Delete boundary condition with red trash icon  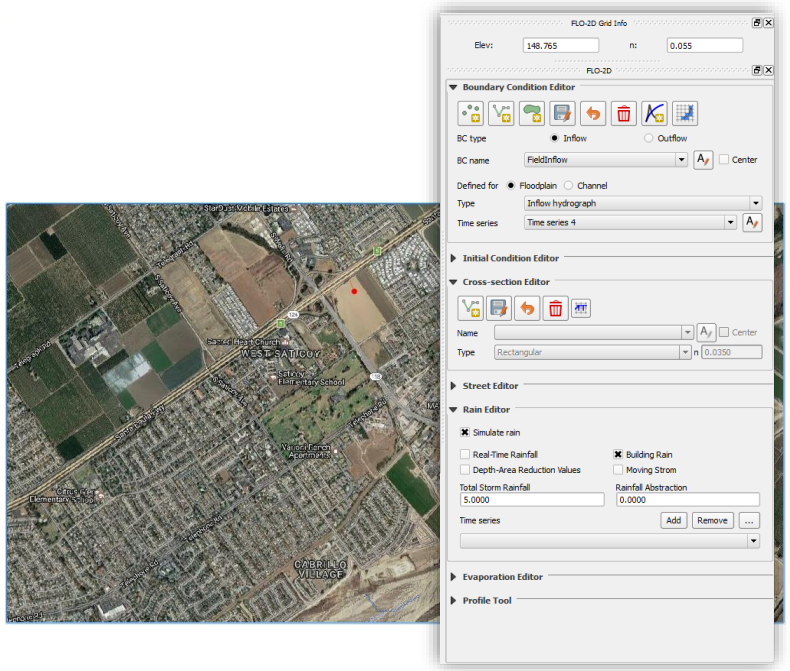click(624, 113)
